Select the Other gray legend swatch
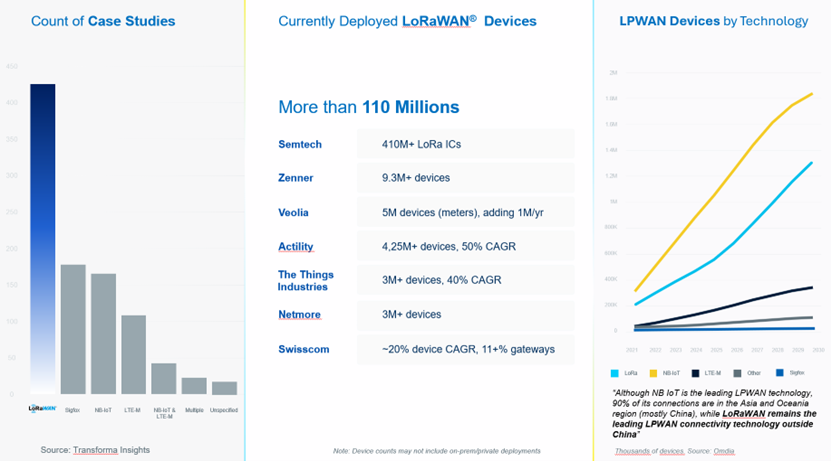This screenshot has width=831, height=461. tap(737, 373)
